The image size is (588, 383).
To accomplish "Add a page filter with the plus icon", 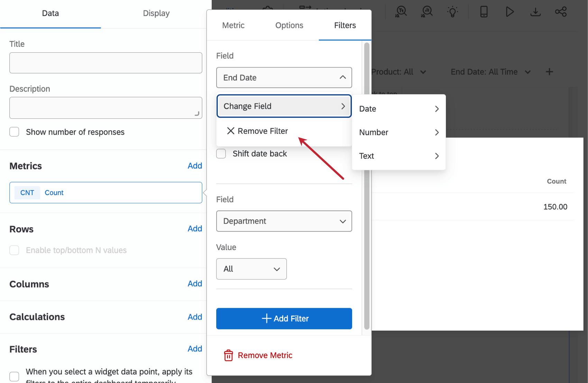I will point(549,72).
